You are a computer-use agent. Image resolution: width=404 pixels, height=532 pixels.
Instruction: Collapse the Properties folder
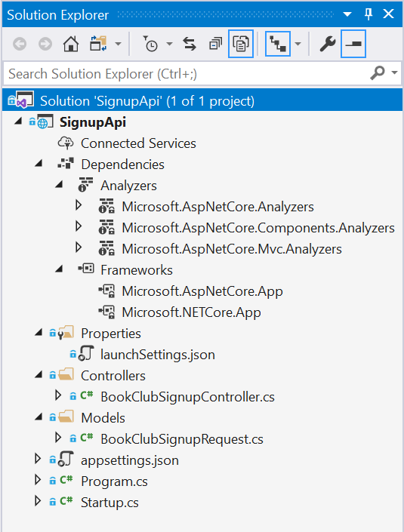39,333
